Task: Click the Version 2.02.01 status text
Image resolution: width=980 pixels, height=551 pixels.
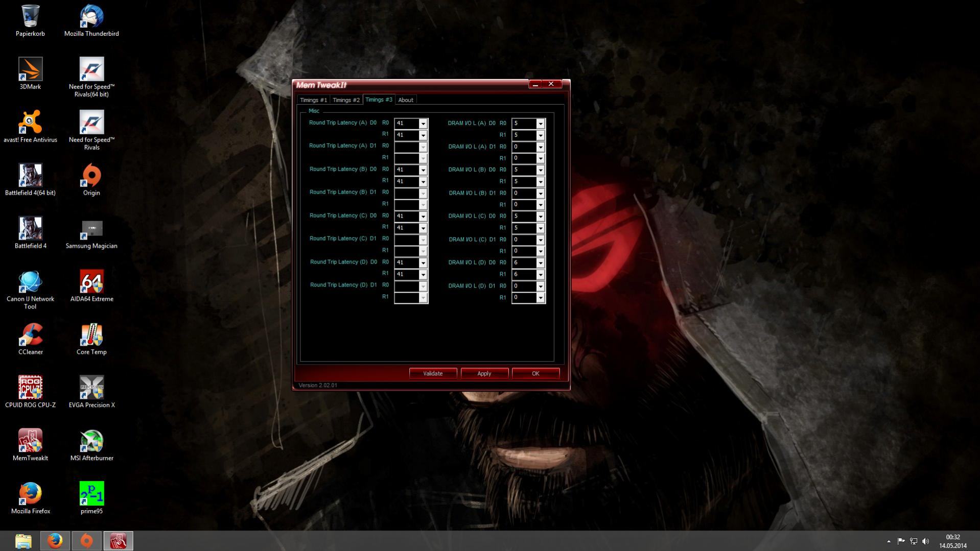Action: tap(317, 386)
